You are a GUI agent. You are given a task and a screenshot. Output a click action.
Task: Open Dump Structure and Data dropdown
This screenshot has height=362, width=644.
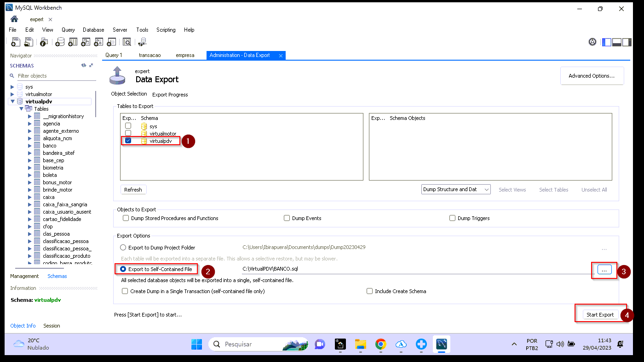pyautogui.click(x=456, y=189)
